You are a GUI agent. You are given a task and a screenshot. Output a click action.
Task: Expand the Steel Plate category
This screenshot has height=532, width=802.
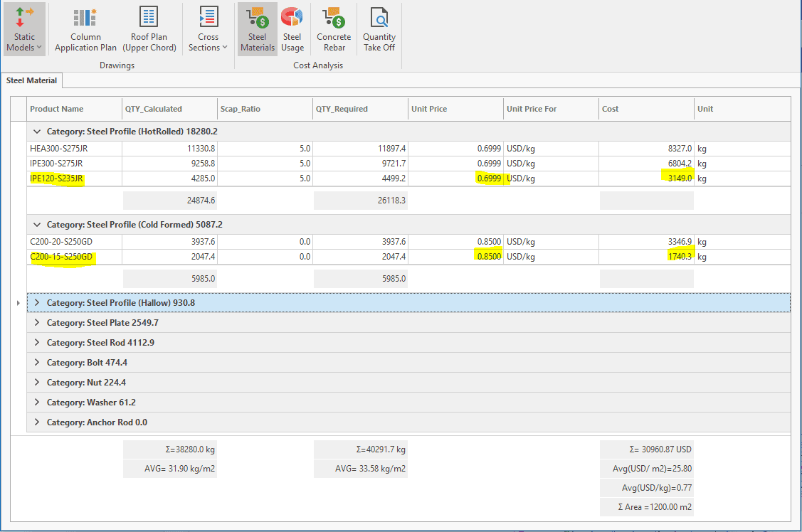(37, 323)
